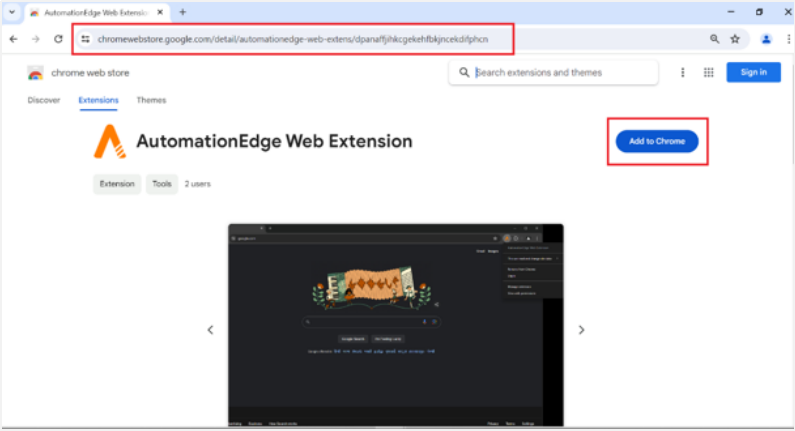Viewport: 795px width, 431px height.
Task: Open Chrome's three-dot browser menu
Action: tap(785, 39)
